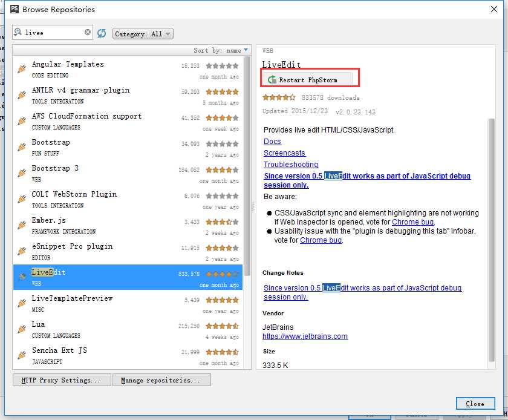Click the plugin icon beside Bootstrap 3
Viewport: 508px width, 420px height.
22,173
